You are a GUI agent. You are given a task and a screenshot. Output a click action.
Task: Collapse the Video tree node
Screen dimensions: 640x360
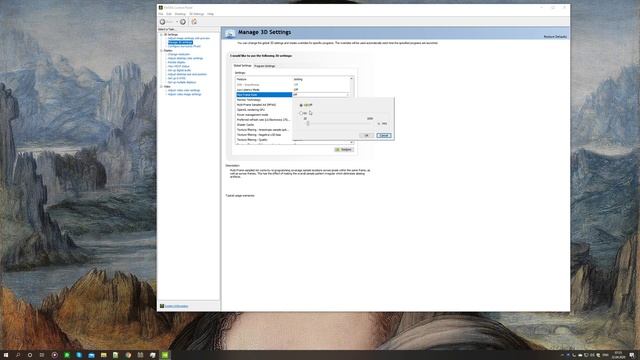point(161,87)
